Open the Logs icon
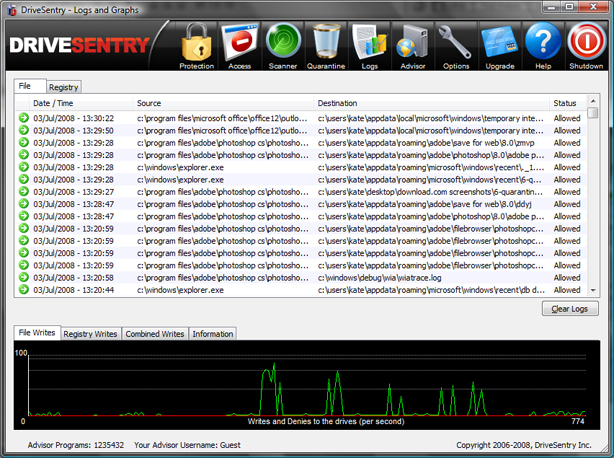614x458 pixels. 369,46
